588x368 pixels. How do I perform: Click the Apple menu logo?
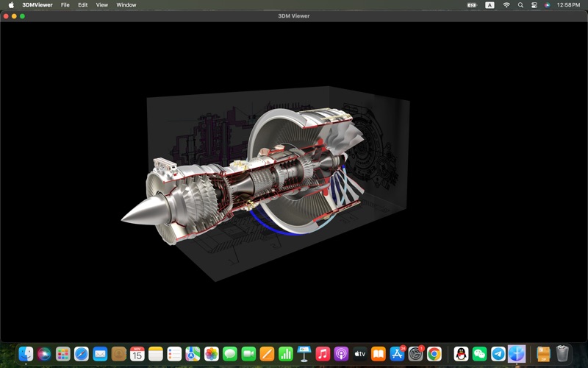click(x=11, y=4)
